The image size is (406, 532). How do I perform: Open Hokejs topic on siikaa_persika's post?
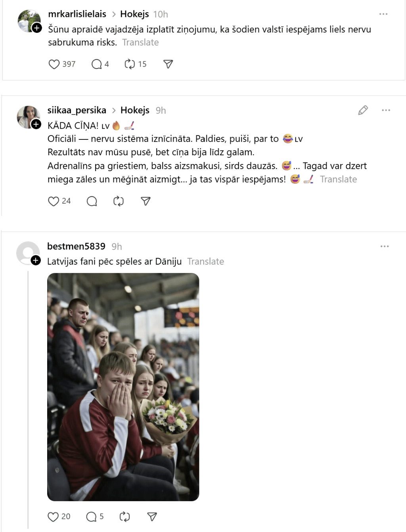[135, 110]
